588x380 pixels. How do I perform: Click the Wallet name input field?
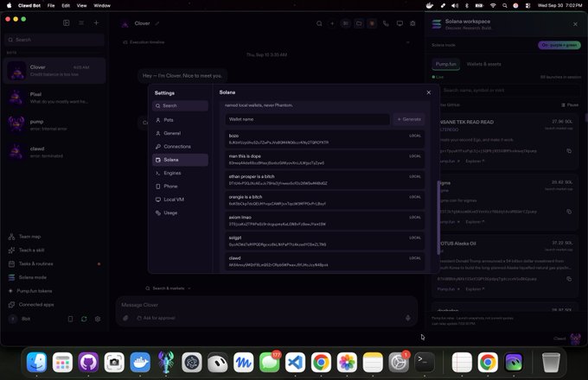(x=307, y=119)
